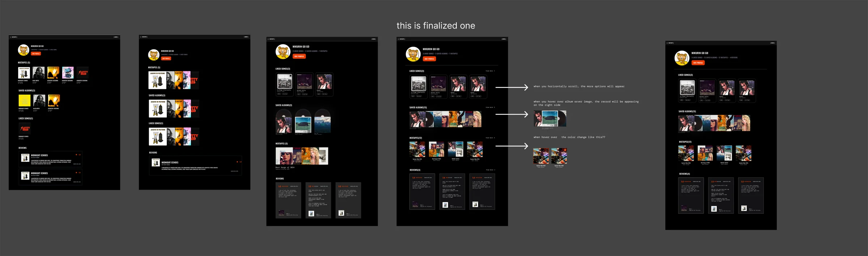Open MENU in the rightmost frame header
Screen dimensions: 868x256
(773, 43)
